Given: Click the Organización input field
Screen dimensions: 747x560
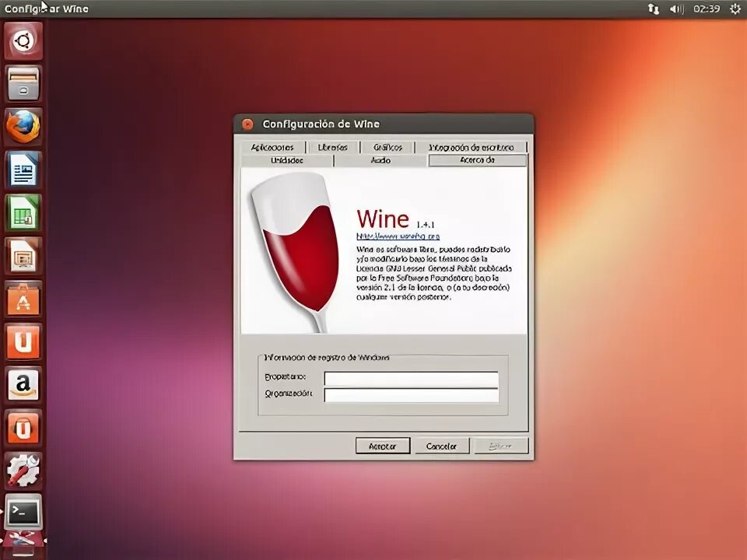Looking at the screenshot, I should click(x=411, y=395).
